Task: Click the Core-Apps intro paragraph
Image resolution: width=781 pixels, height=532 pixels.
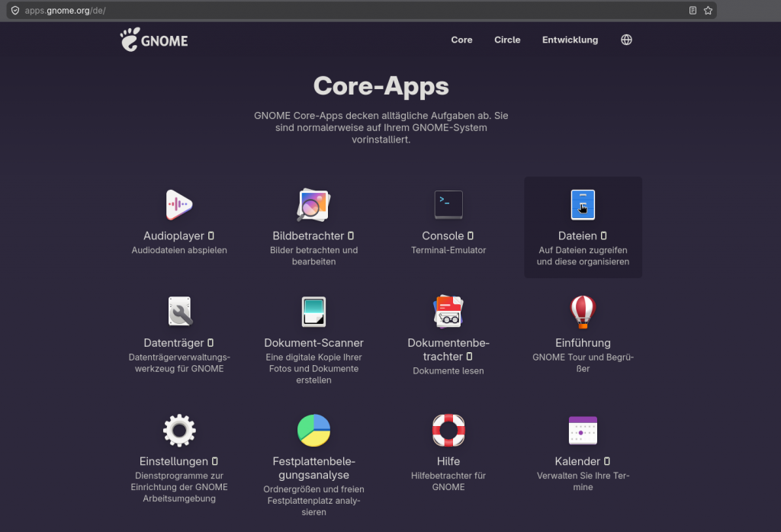Action: (x=381, y=127)
